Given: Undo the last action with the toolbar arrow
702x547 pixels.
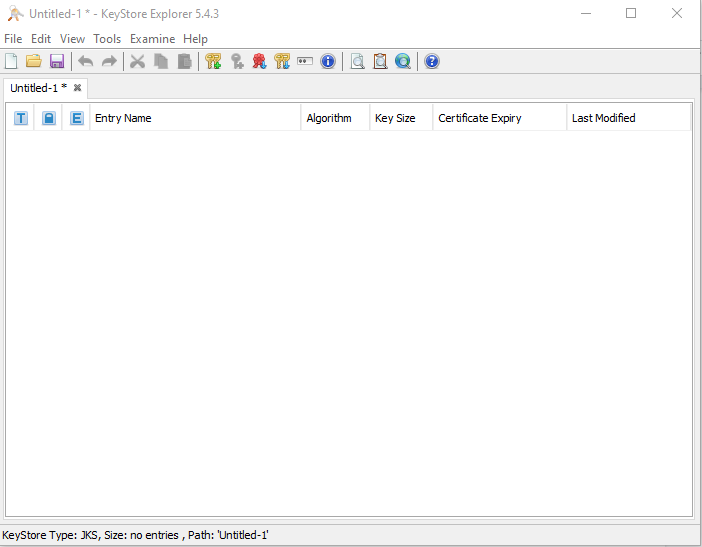Looking at the screenshot, I should click(x=86, y=61).
